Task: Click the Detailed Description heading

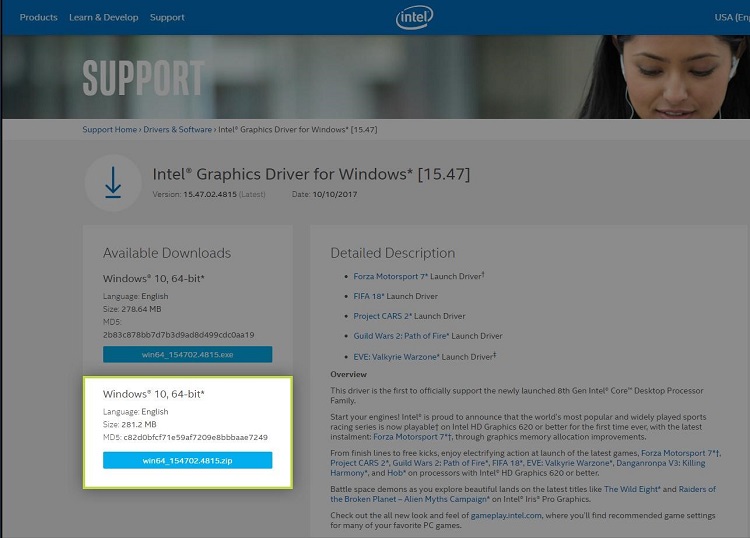Action: coord(393,253)
